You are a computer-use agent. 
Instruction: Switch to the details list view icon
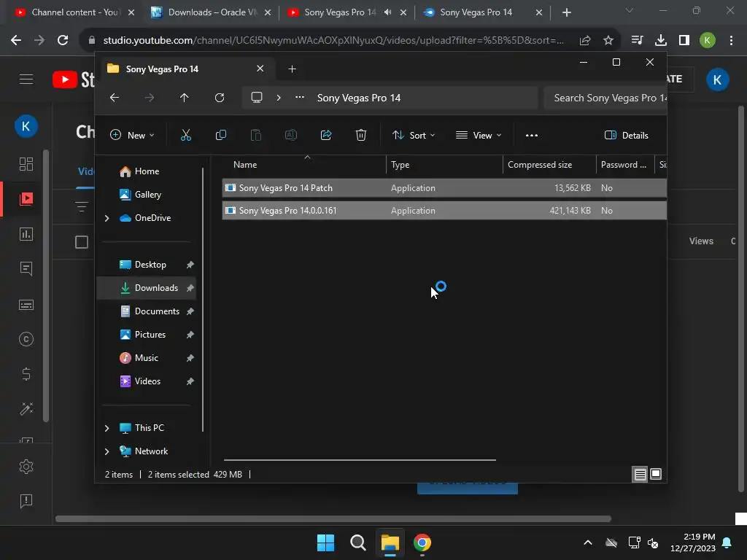tap(640, 474)
